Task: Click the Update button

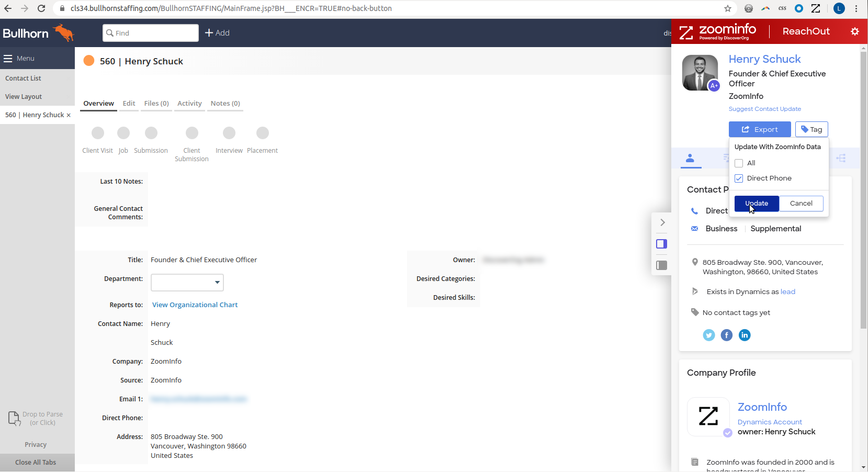Action: (x=756, y=204)
